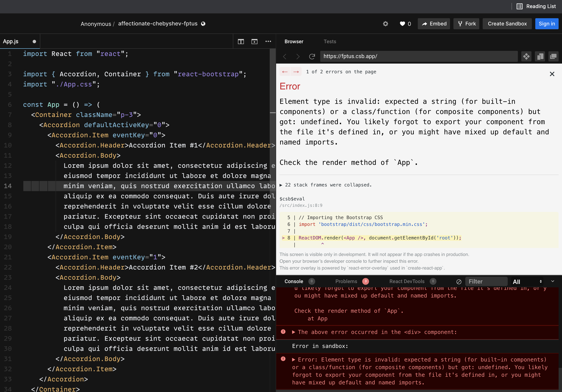Open the preview in a new window
The width and height of the screenshot is (562, 392).
tap(254, 41)
